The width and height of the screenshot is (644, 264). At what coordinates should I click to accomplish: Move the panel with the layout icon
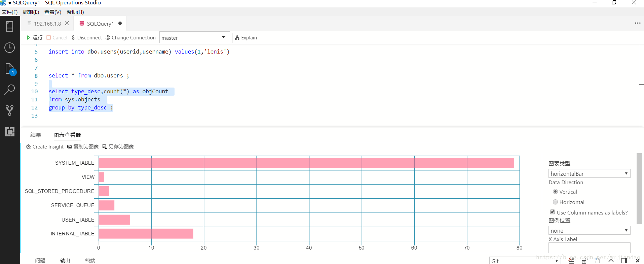(624, 261)
